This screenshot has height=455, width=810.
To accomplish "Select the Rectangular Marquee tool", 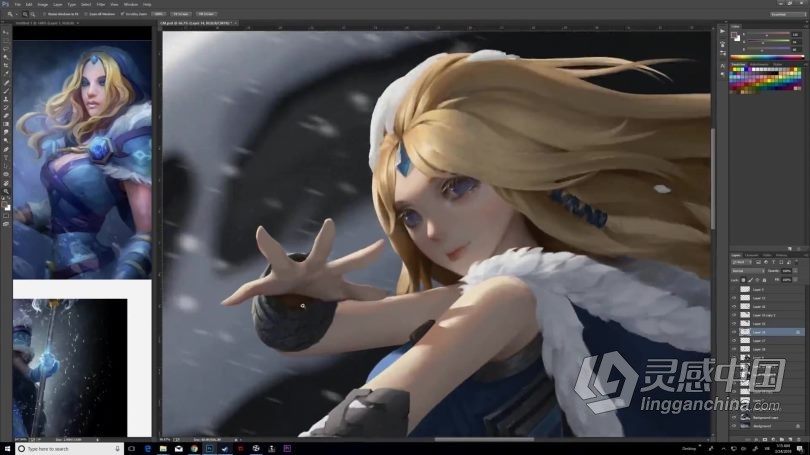I will 6,41.
